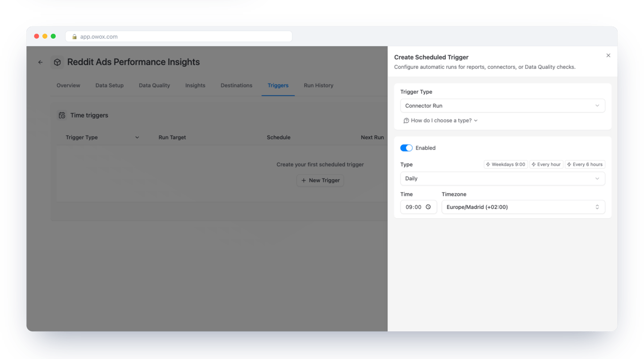644x359 pixels.
Task: Open the Type dropdown showing Daily
Action: pyautogui.click(x=503, y=179)
